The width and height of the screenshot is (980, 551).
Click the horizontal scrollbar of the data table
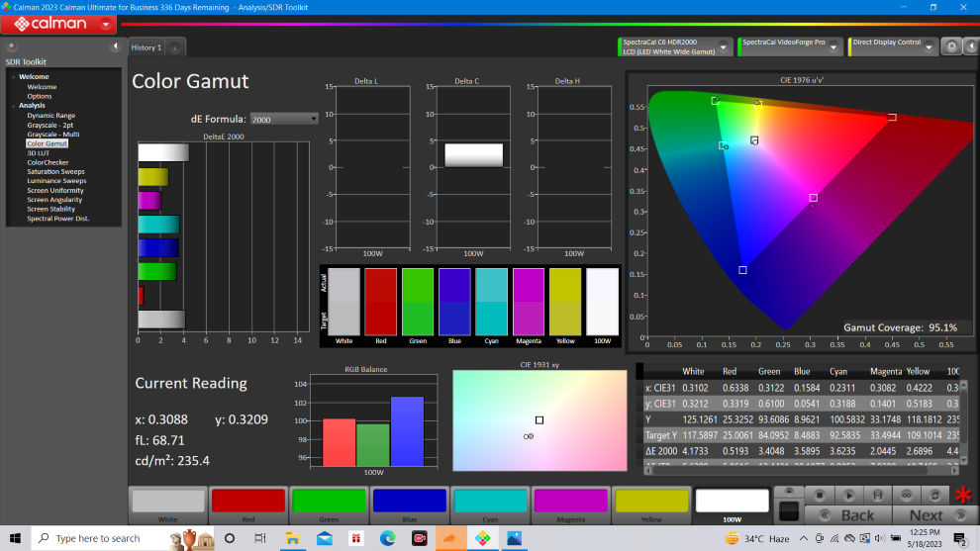[801, 471]
